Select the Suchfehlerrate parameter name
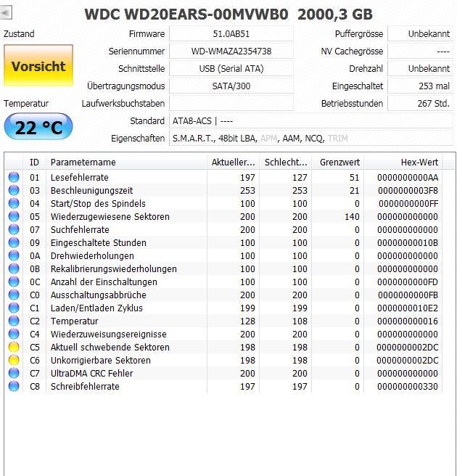457x476 pixels. tap(80, 229)
